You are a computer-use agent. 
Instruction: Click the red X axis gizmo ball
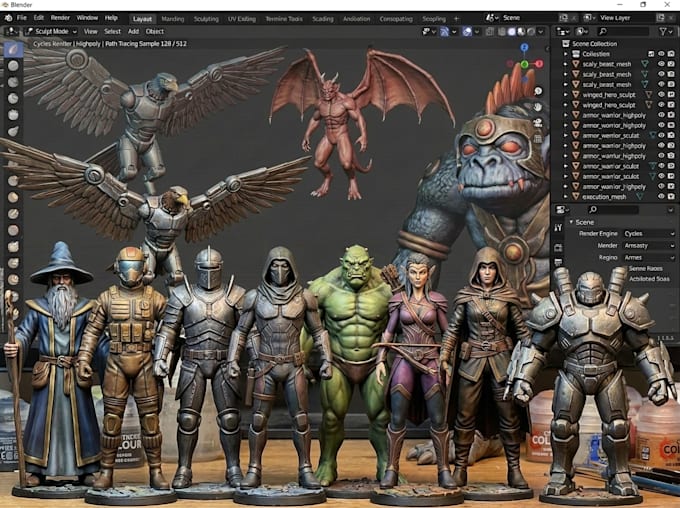tap(539, 64)
